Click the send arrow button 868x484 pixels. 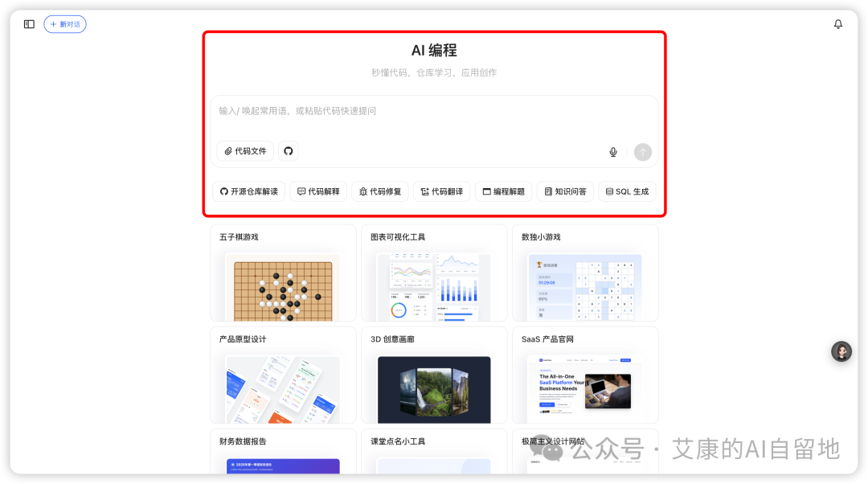pos(643,152)
